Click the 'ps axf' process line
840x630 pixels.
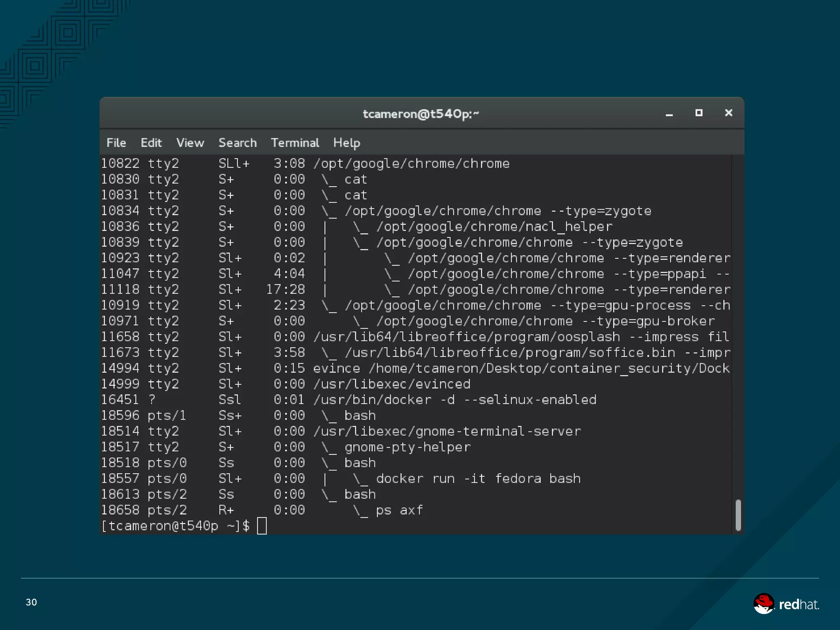(x=399, y=510)
